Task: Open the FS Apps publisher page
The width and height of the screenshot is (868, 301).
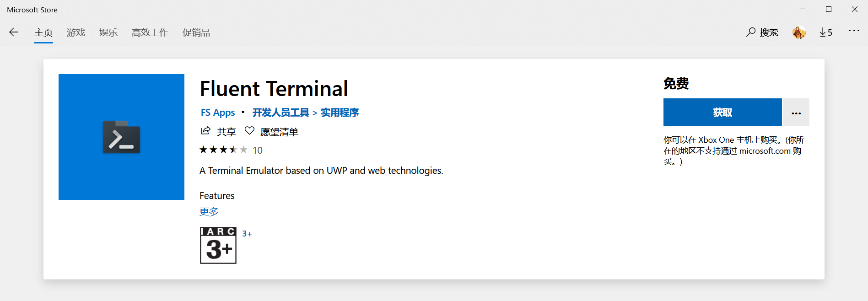Action: 217,112
